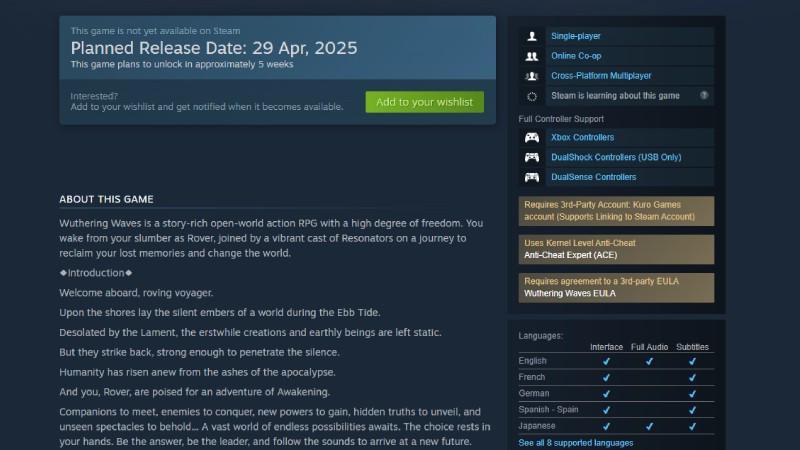Screen dimensions: 800x450
Task: Click the Steam is learning dotted circle icon
Action: pos(532,96)
